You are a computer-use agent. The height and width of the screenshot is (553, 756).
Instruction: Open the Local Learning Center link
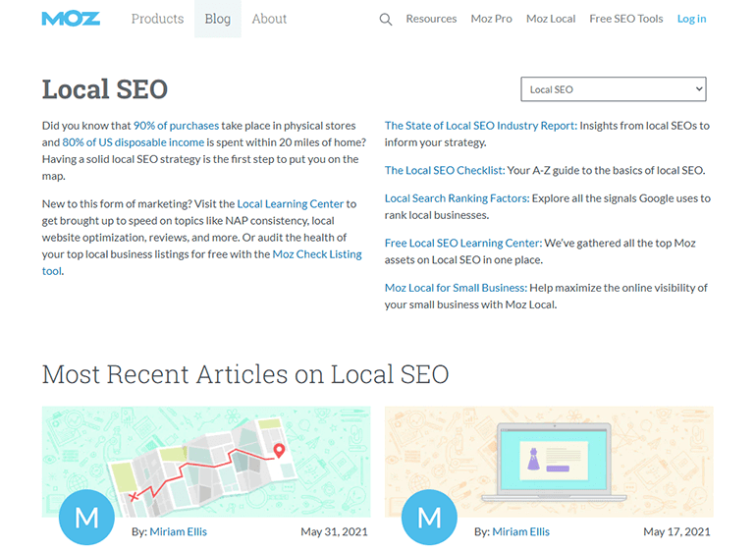click(291, 203)
